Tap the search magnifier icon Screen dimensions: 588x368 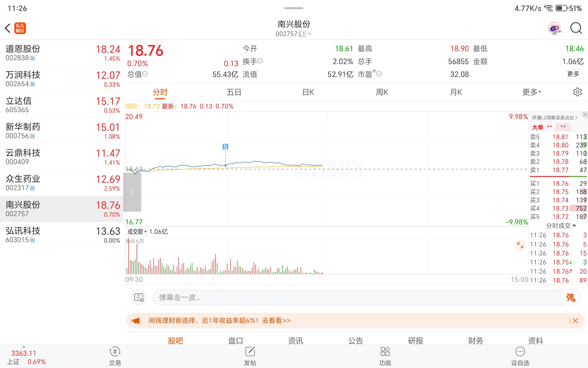click(x=576, y=28)
